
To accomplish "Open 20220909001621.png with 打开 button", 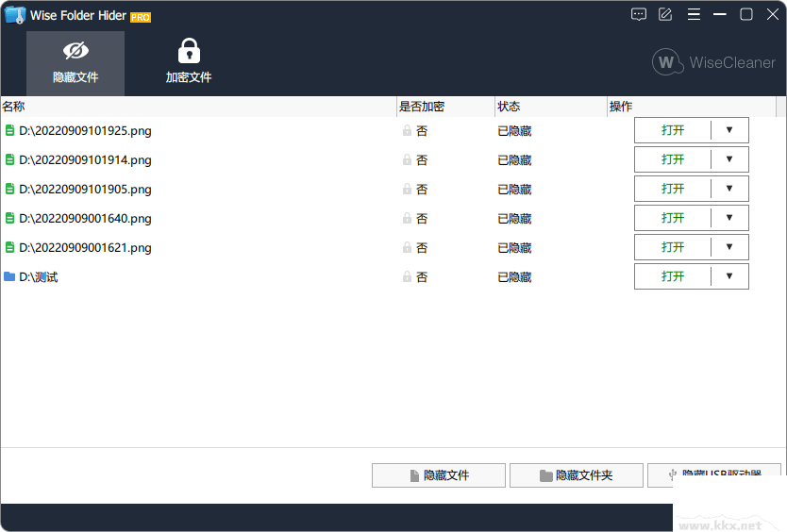I will coord(673,247).
